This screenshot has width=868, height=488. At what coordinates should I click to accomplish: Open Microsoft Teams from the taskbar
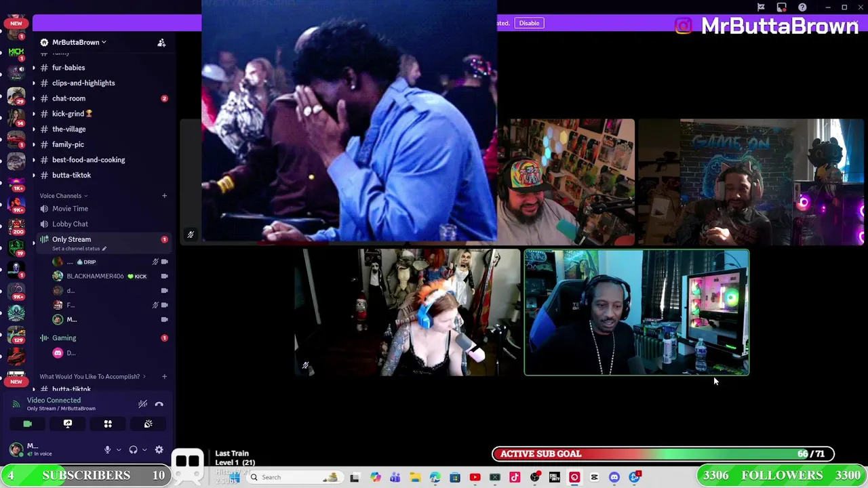point(395,477)
